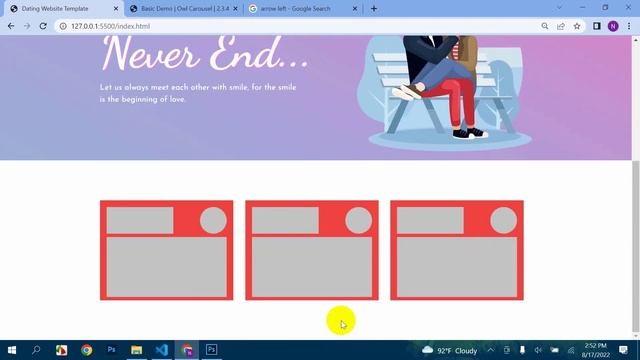Open the browser side panel icon
640x360 pixels.
pyautogui.click(x=597, y=26)
